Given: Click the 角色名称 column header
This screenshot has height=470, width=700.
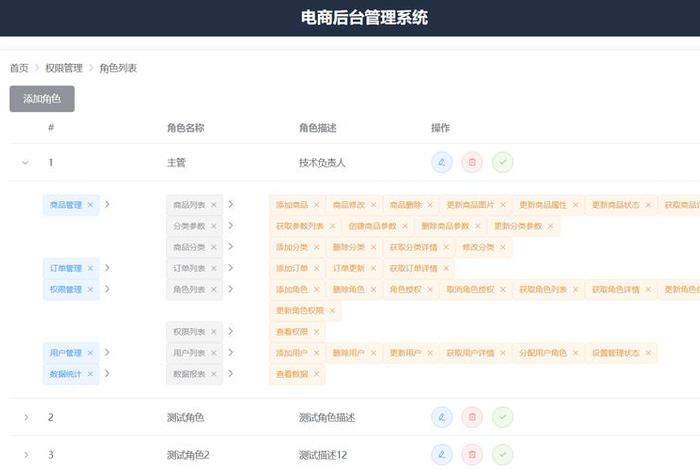Looking at the screenshot, I should [185, 128].
